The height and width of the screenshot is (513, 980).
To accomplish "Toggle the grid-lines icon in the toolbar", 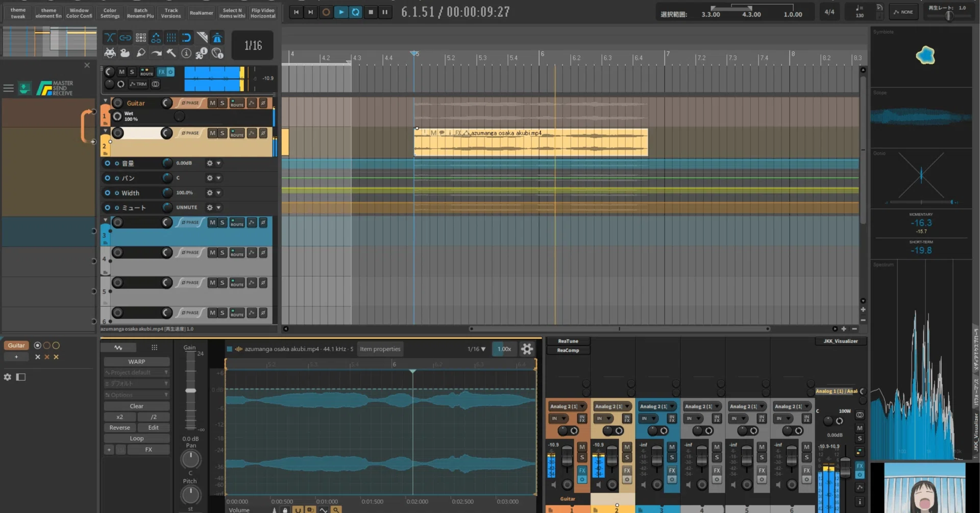I will [171, 38].
